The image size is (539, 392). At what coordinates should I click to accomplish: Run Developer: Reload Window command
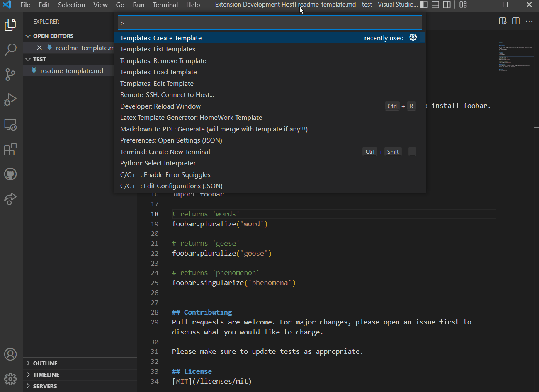tap(160, 106)
